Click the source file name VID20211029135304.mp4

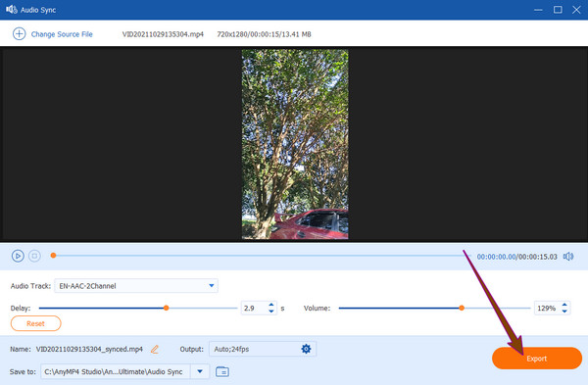163,34
